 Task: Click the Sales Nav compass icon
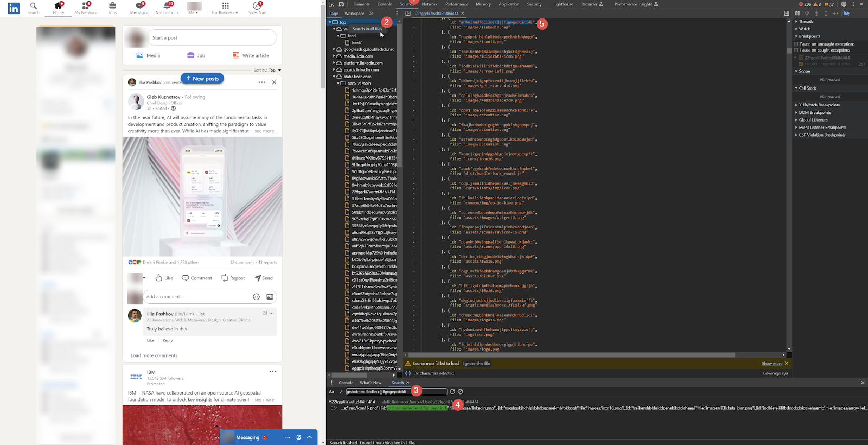(x=257, y=6)
